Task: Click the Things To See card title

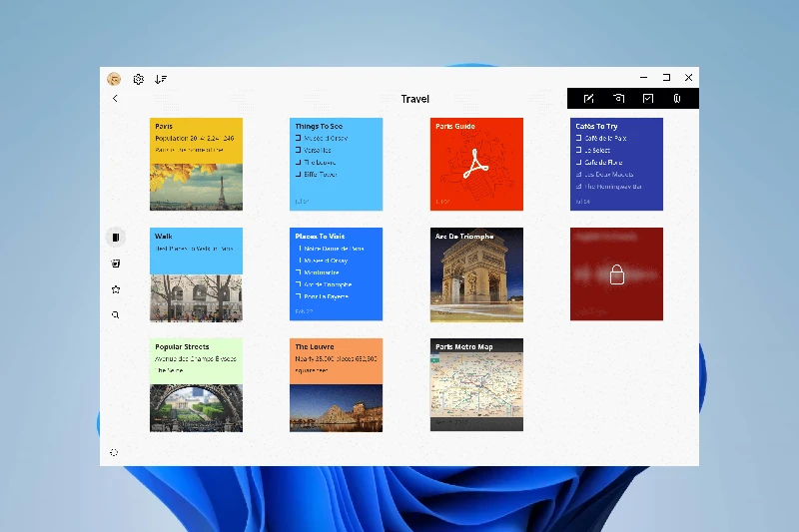Action: 319,126
